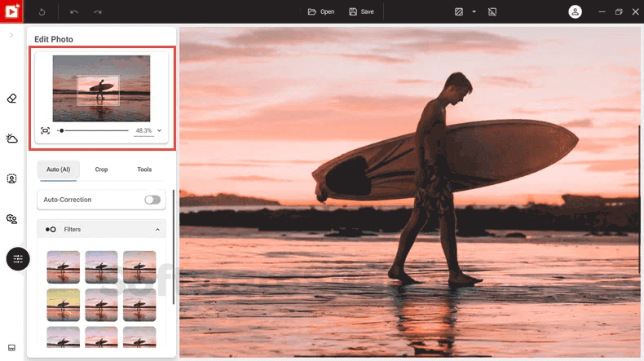
Task: Click the reset/revert icon in top bar
Action: click(42, 12)
